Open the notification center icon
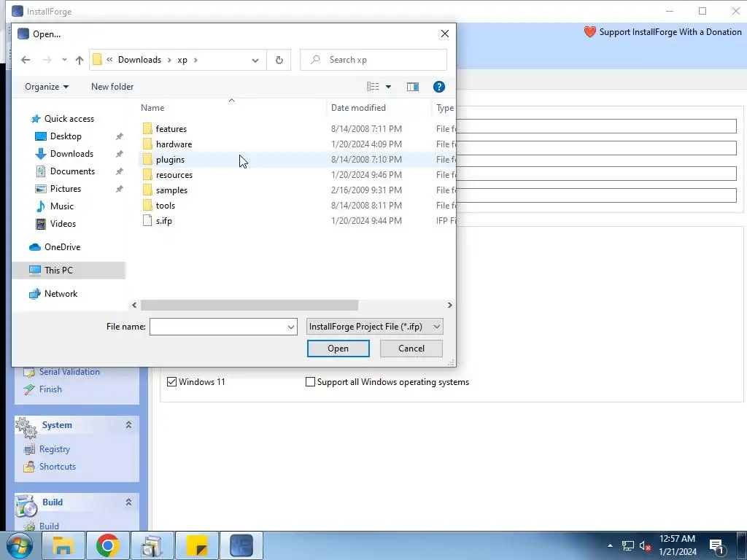 tap(716, 545)
